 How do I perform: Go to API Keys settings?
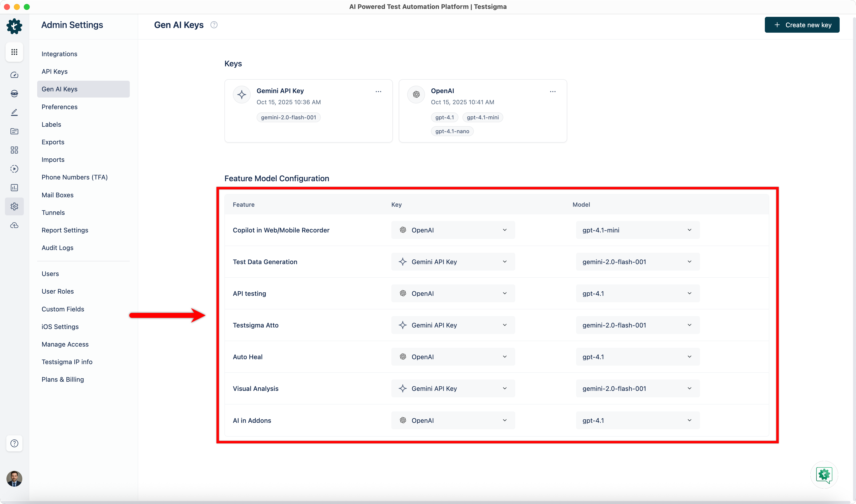[54, 71]
